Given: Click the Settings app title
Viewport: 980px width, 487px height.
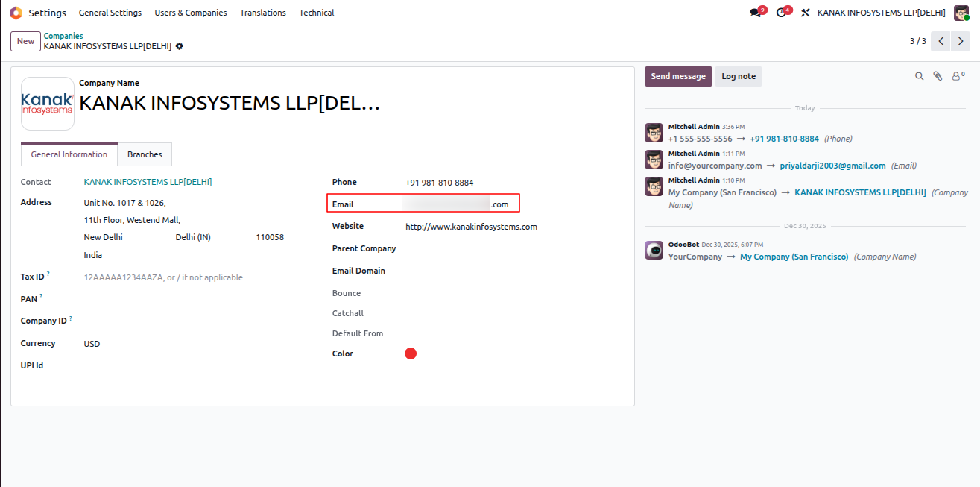Looking at the screenshot, I should click(x=48, y=13).
